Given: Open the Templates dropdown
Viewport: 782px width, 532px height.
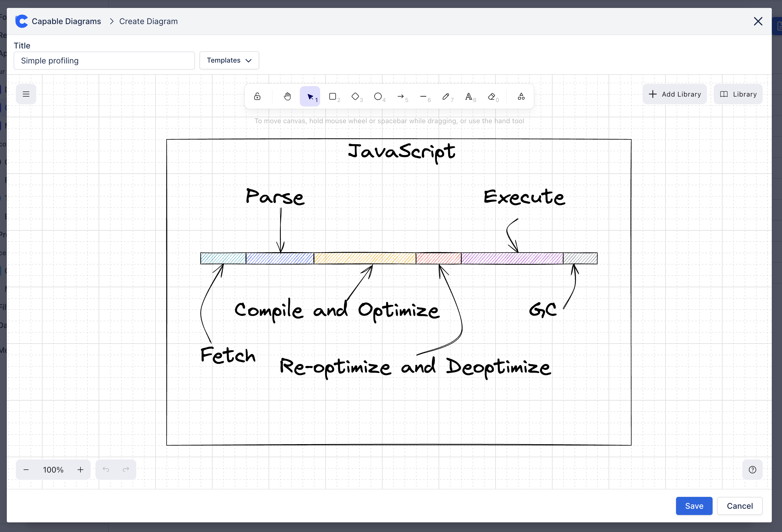Looking at the screenshot, I should 229,61.
